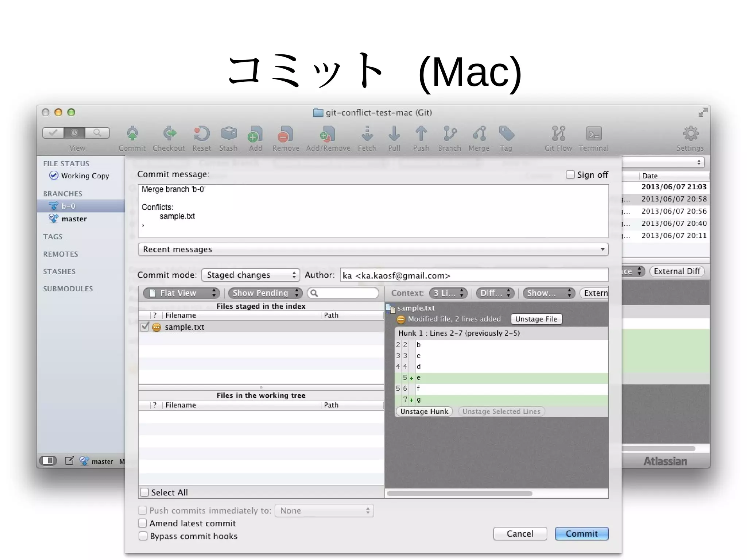Viewport: 747px width, 560px height.
Task: Switch to search view magnifier icon
Action: [97, 133]
